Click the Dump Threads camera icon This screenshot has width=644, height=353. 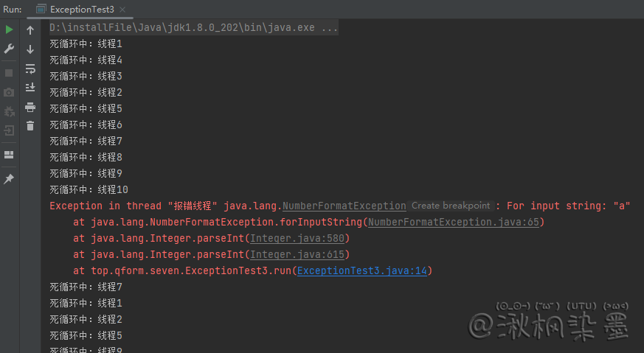point(9,92)
